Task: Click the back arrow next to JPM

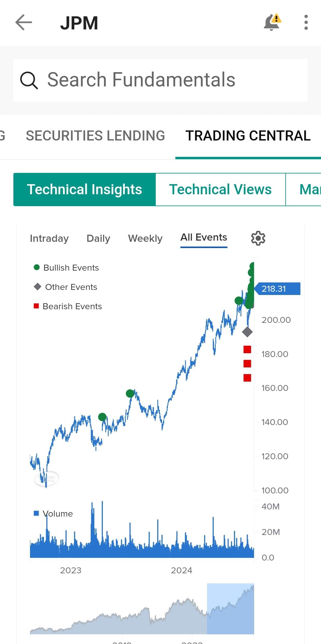Action: [x=23, y=23]
